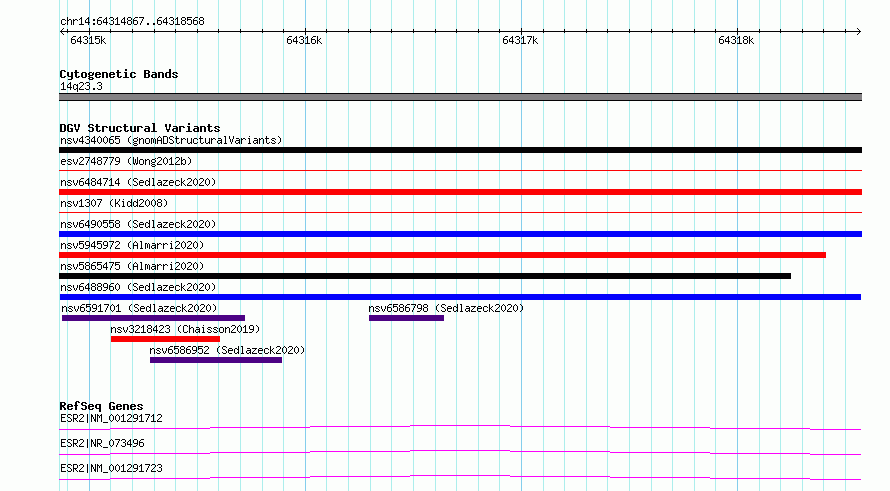
Task: Click the purple bar for nsv6586798
Action: point(406,318)
